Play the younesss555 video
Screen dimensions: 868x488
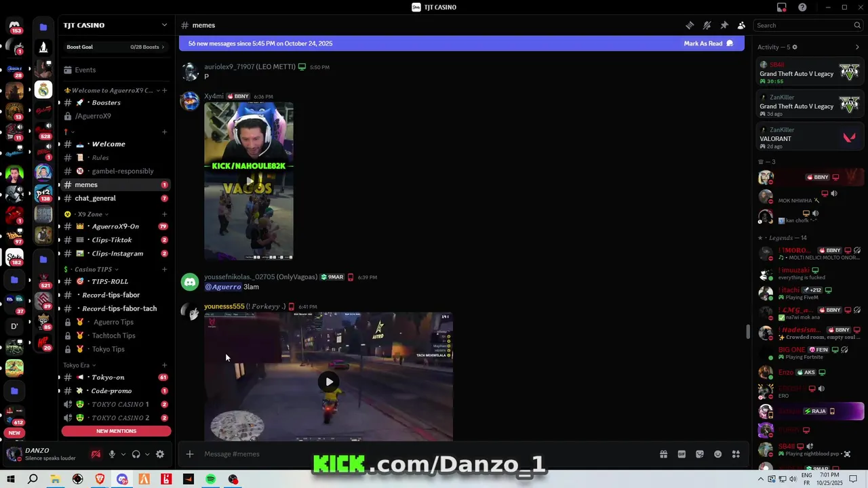(x=329, y=382)
